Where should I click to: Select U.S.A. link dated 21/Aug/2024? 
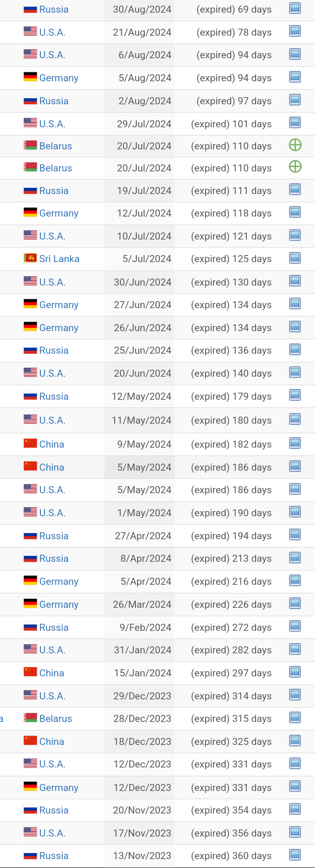tap(52, 32)
